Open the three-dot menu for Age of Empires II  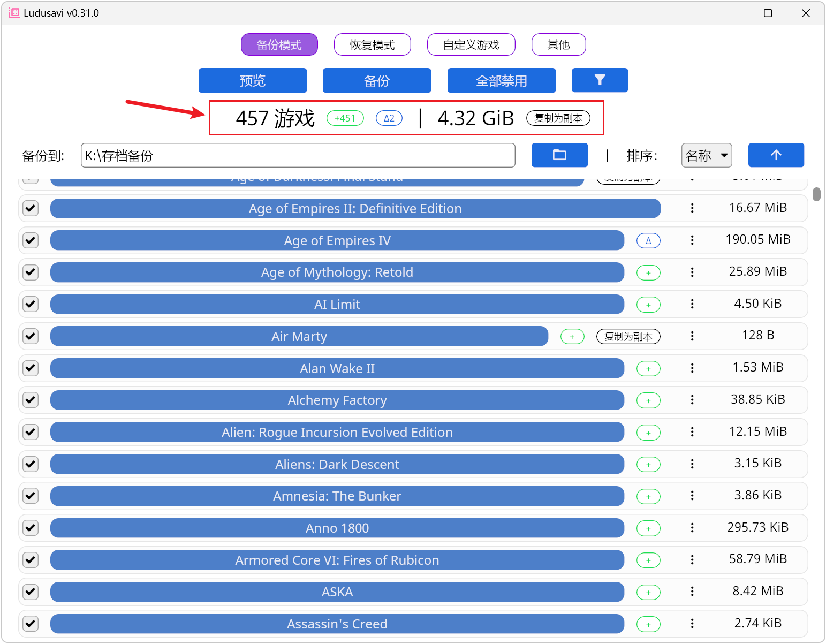click(x=692, y=208)
